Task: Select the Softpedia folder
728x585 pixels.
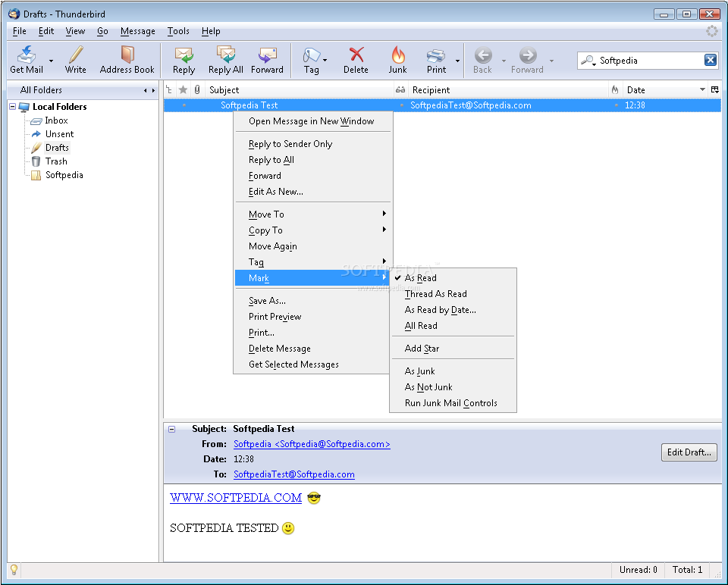Action: point(64,175)
